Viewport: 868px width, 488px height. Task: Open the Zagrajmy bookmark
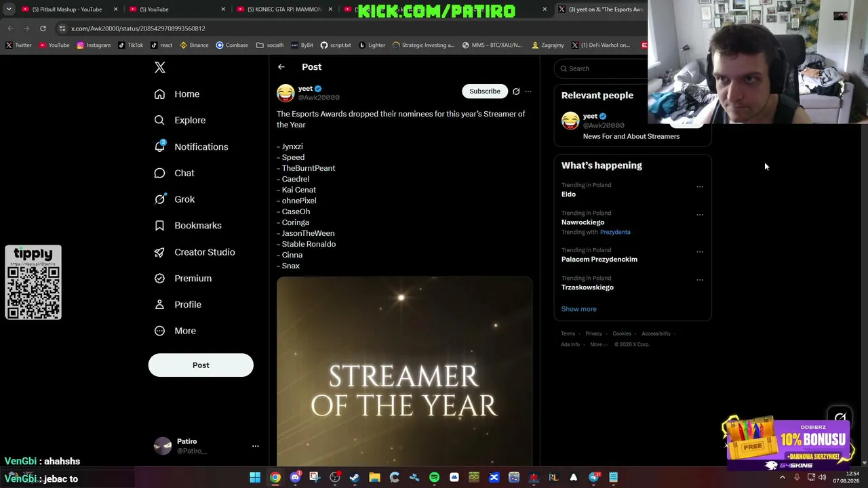click(x=548, y=45)
